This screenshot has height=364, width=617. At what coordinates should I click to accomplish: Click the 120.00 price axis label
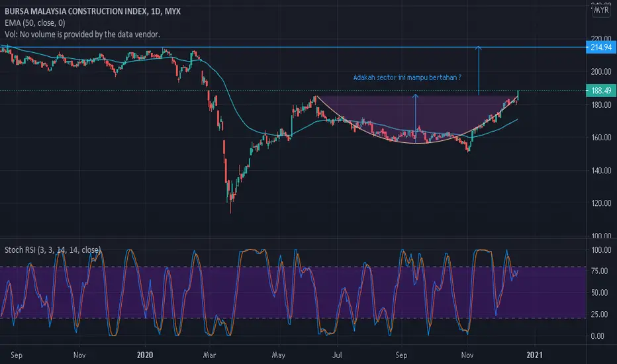pos(601,203)
